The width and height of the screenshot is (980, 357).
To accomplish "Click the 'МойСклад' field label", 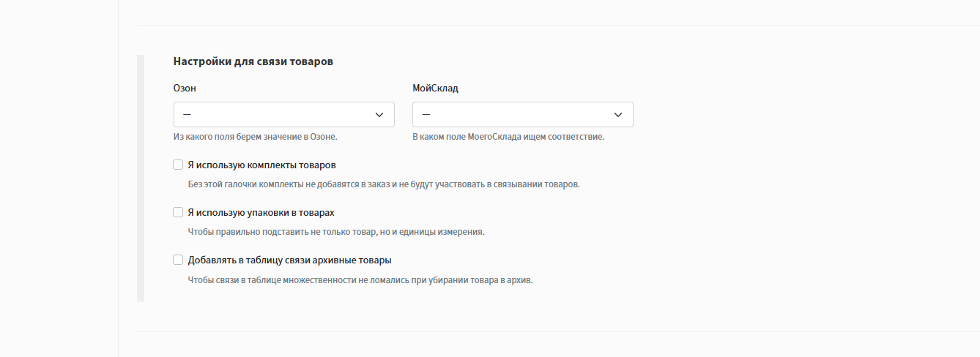I will coord(436,88).
